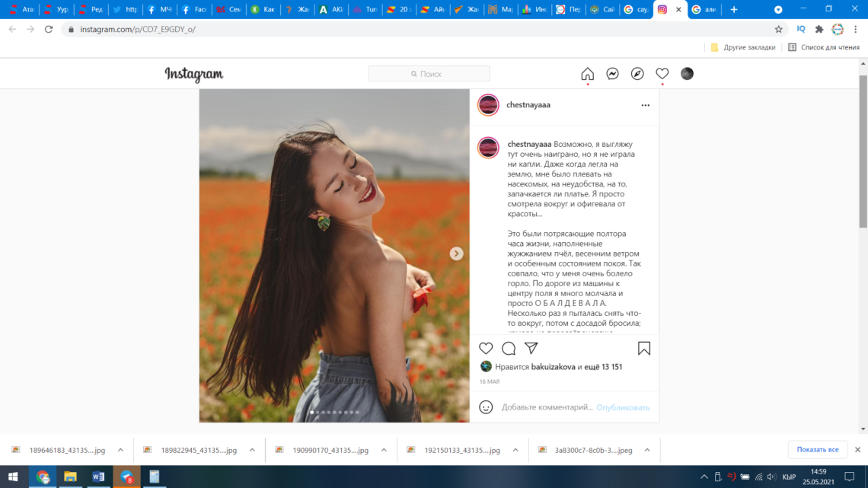Open Instagram home feed icon
868x488 pixels.
(x=587, y=74)
